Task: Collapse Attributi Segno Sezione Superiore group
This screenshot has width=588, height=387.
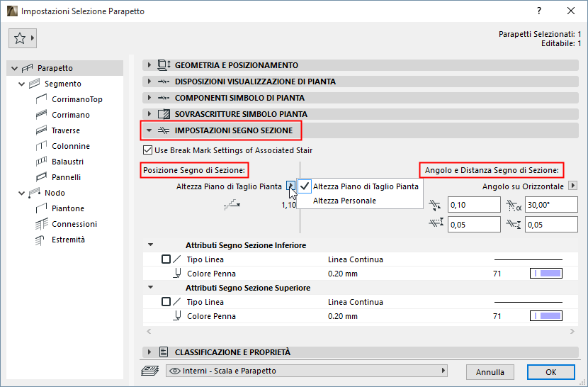Action: (151, 287)
